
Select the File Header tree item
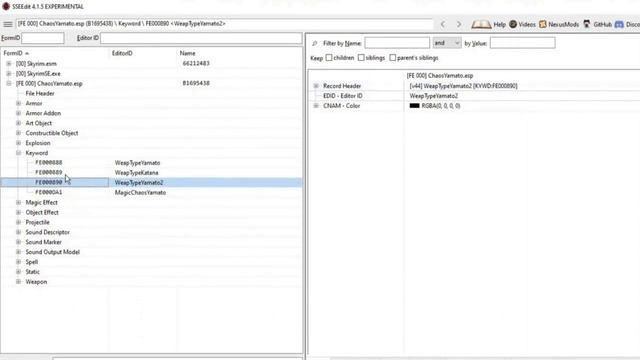pos(40,93)
